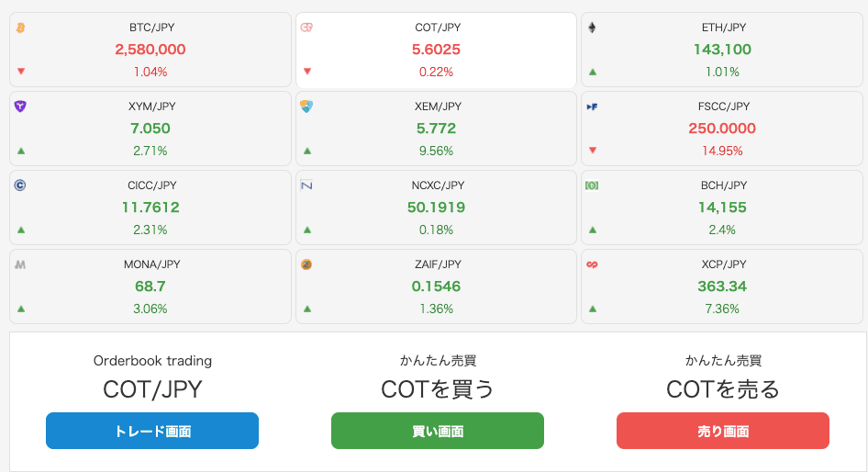Click the CICC circular C icon
The image size is (868, 472).
[20, 185]
